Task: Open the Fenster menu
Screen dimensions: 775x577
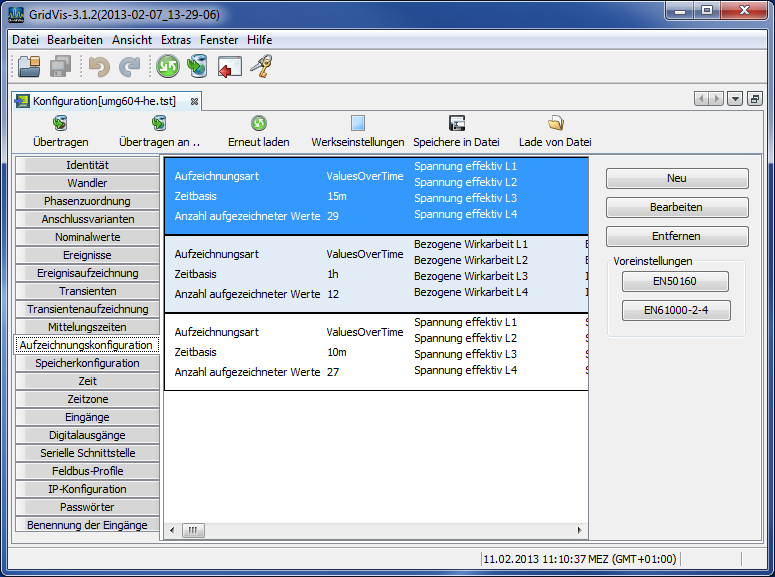Action: tap(219, 40)
